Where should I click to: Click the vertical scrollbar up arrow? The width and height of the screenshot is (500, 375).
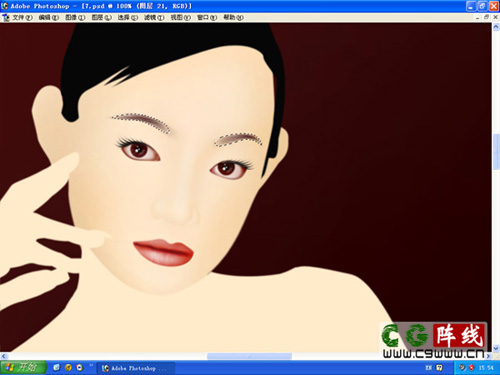click(x=496, y=27)
